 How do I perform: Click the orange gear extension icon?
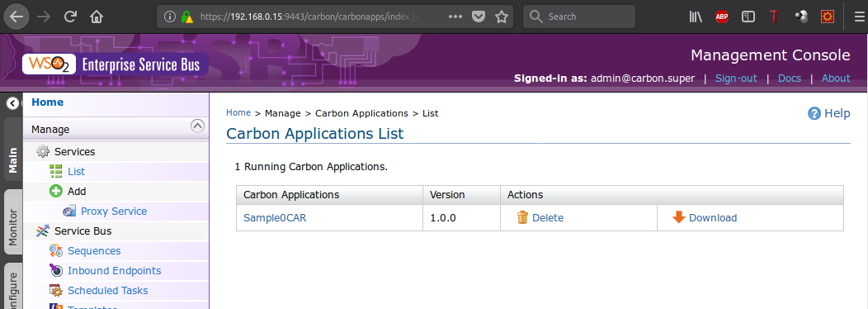coord(828,17)
